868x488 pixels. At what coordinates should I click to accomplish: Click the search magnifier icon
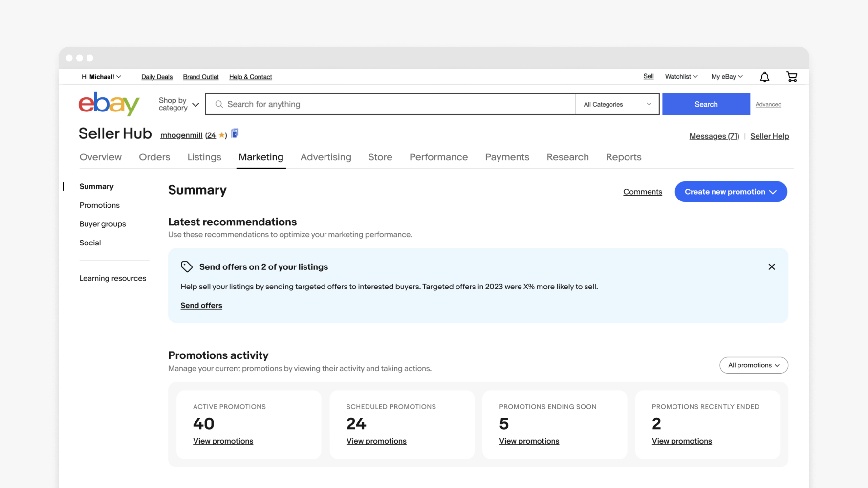click(x=219, y=104)
